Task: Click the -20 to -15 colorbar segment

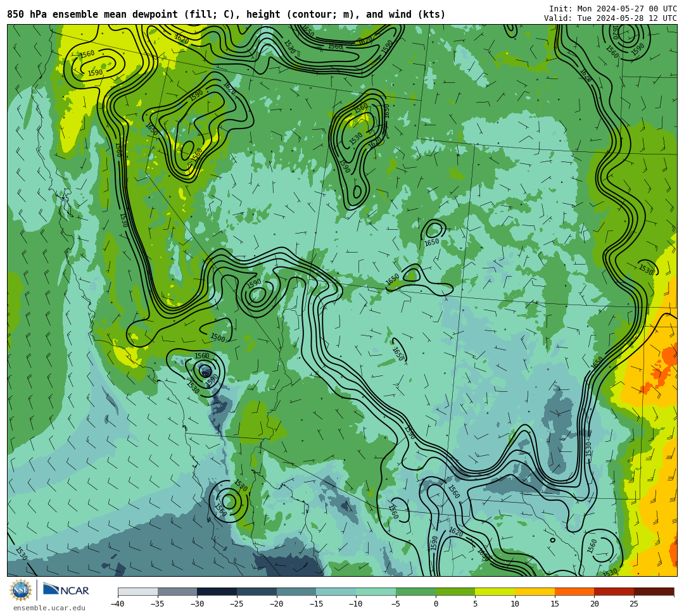Action: 296,591
